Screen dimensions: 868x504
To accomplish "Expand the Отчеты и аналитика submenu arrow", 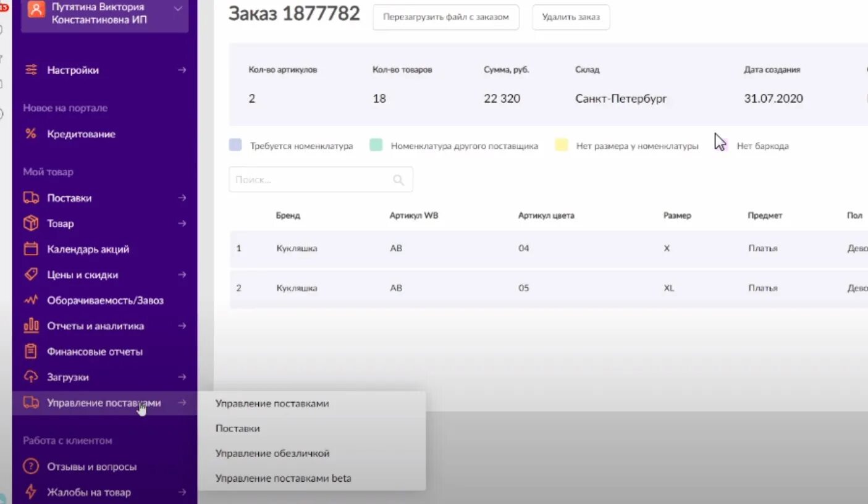I will [182, 325].
